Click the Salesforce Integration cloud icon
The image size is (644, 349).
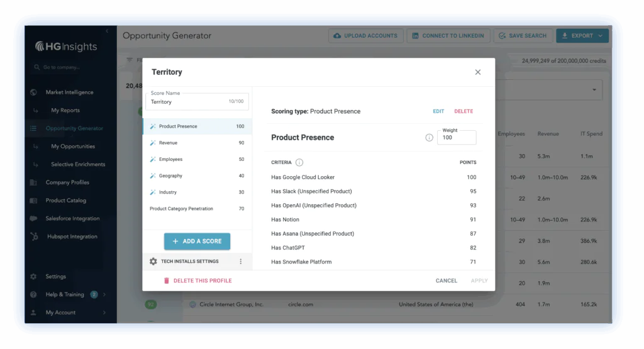34,218
